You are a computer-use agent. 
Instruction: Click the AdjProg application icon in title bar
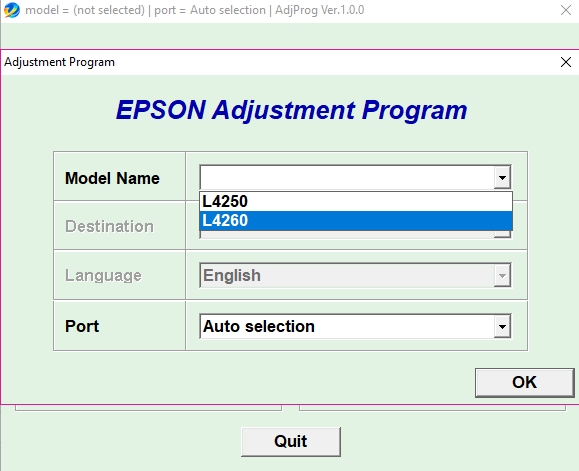click(11, 10)
